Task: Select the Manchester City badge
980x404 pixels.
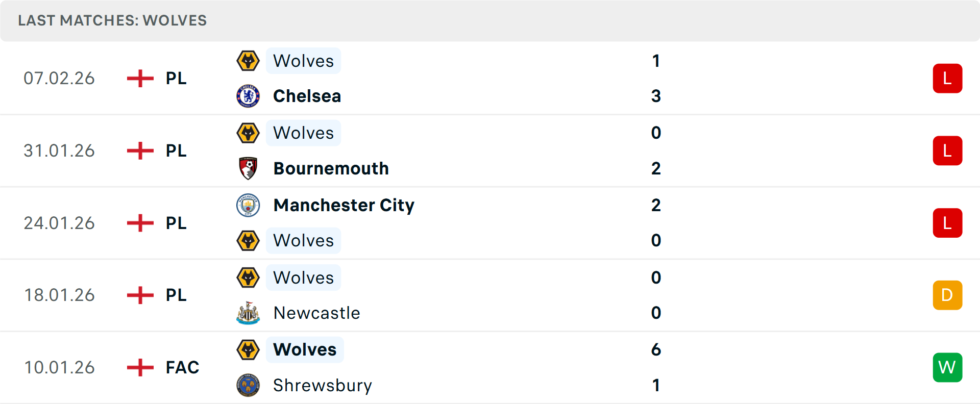Action: pos(248,206)
